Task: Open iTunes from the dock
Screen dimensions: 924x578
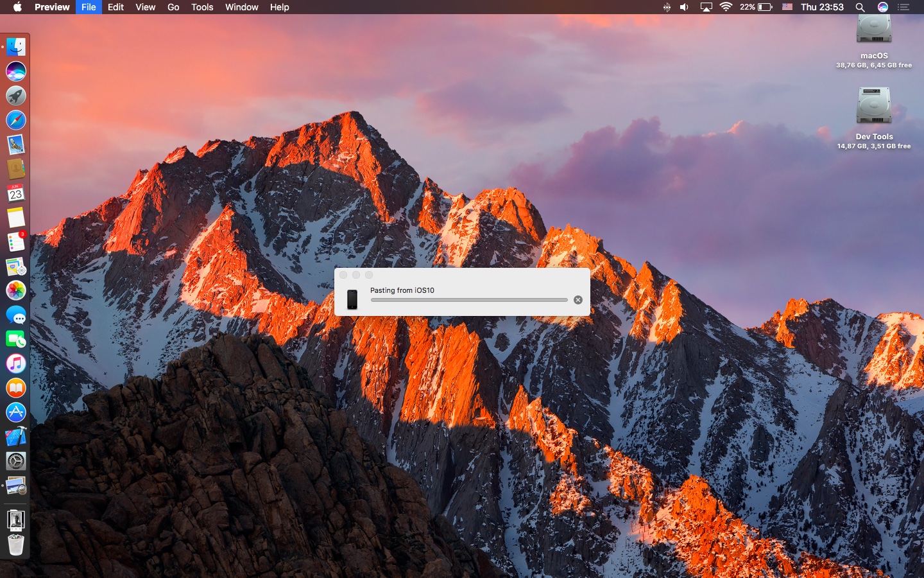Action: [x=16, y=363]
